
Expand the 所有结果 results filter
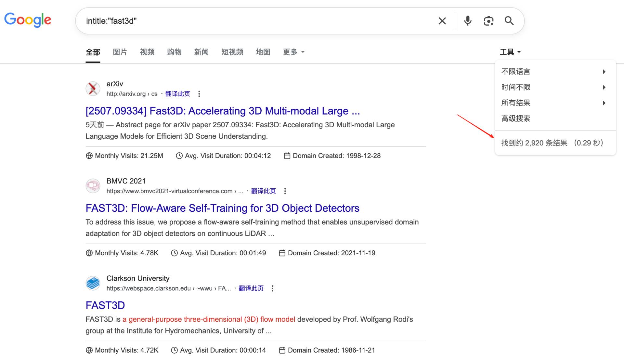coord(554,103)
